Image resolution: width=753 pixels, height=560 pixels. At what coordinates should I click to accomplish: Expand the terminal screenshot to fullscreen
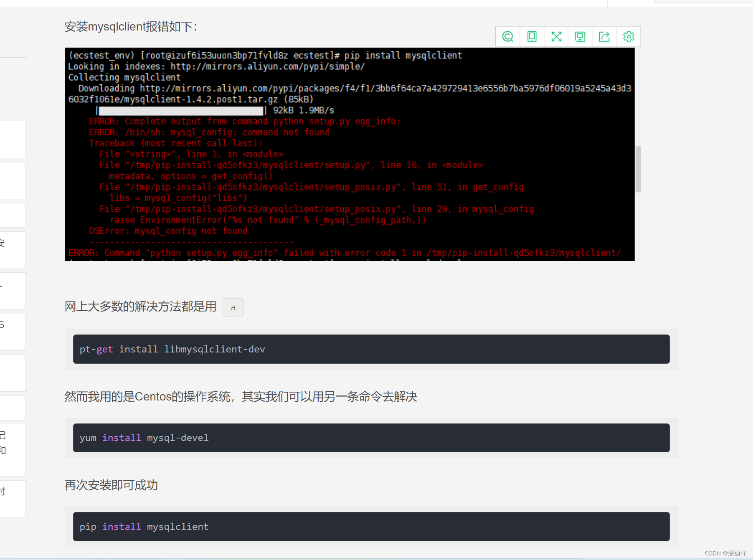coord(556,36)
